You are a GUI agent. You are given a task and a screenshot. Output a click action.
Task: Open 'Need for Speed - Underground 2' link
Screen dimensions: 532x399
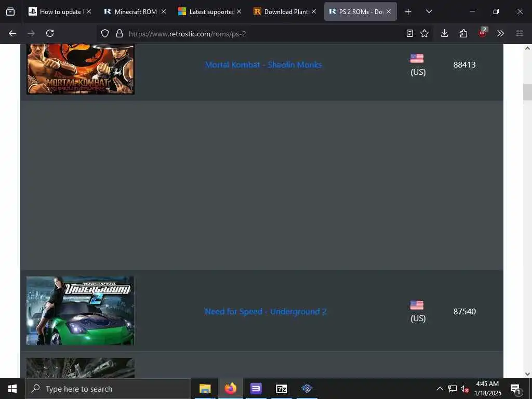coord(265,312)
